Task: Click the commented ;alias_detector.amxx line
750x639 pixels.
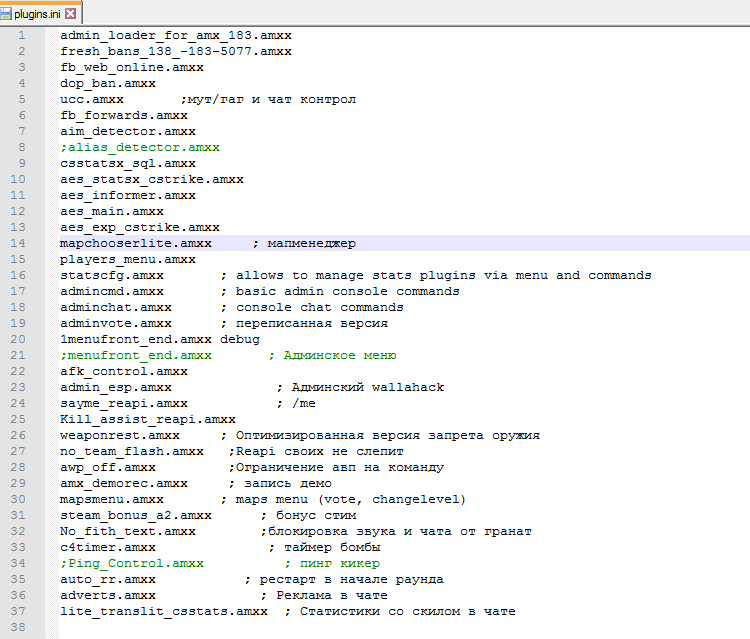Action: click(140, 147)
